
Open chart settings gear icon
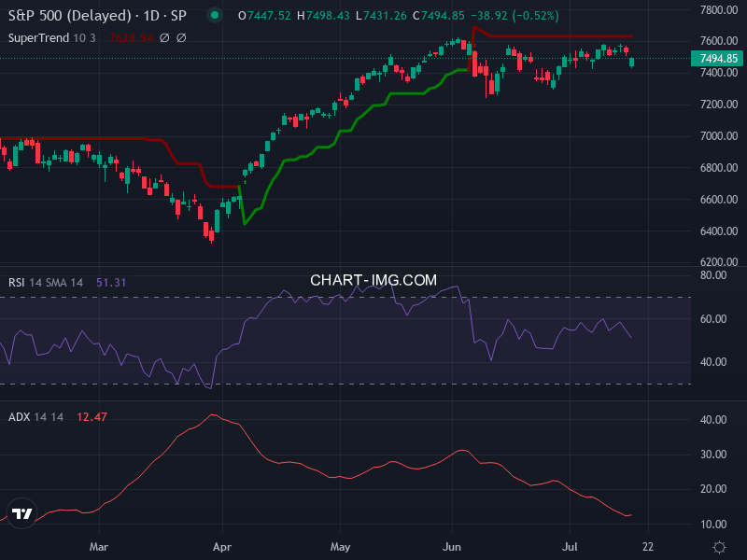719,547
